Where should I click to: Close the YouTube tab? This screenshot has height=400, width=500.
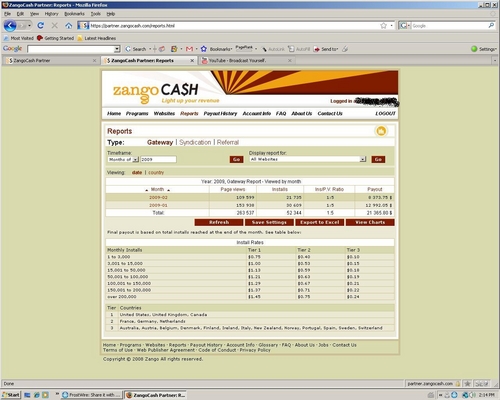(x=290, y=61)
